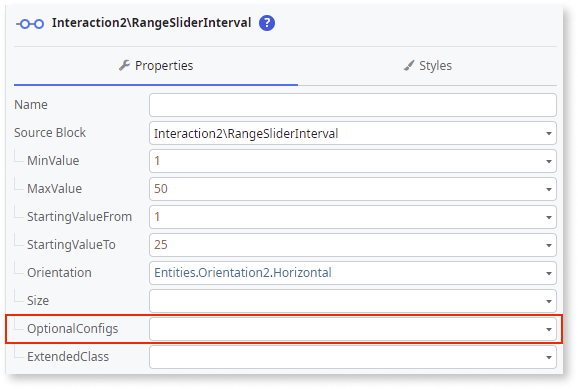Open the MaxValue dropdown arrow

coord(549,190)
